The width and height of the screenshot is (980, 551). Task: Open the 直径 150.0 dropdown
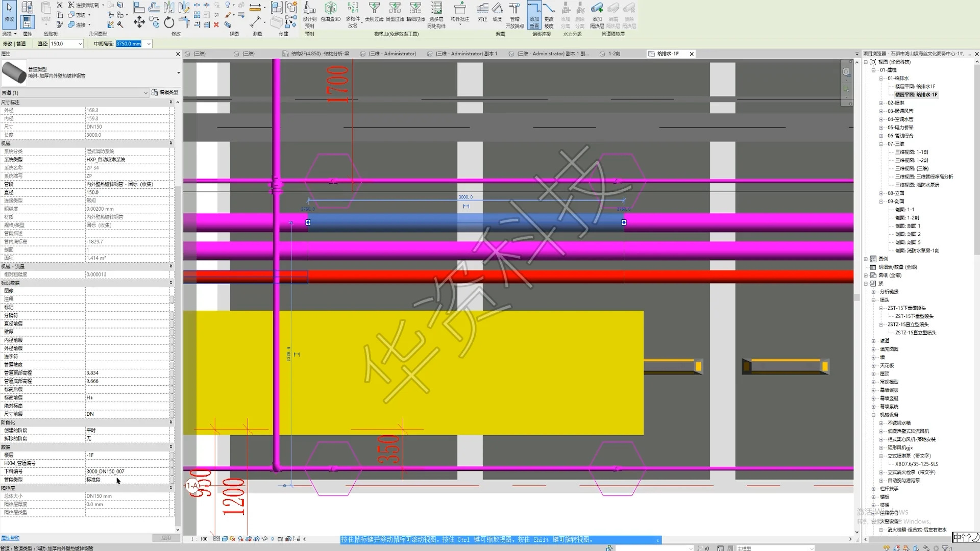point(80,44)
